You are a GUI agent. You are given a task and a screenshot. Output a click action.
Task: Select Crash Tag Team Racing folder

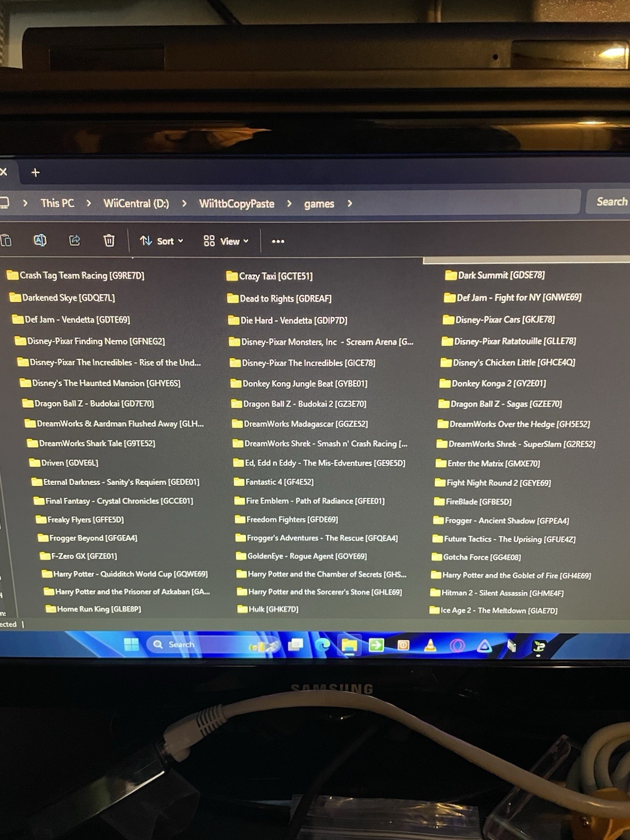pyautogui.click(x=75, y=275)
